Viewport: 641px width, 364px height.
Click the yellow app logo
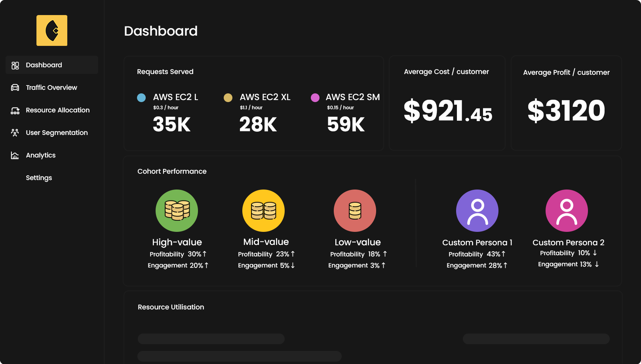coord(52,30)
